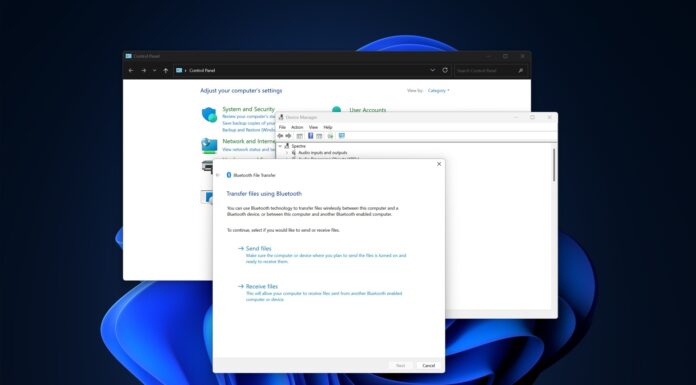Open the View menu in Device Manager

coord(313,127)
